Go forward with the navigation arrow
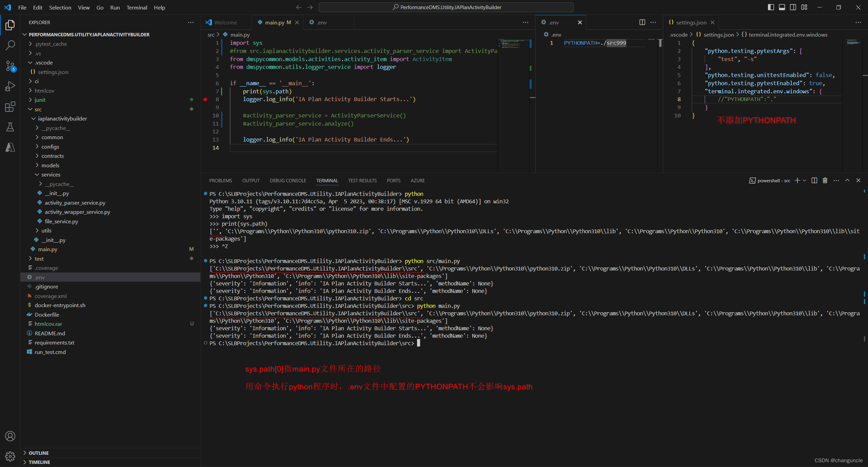 pos(310,7)
